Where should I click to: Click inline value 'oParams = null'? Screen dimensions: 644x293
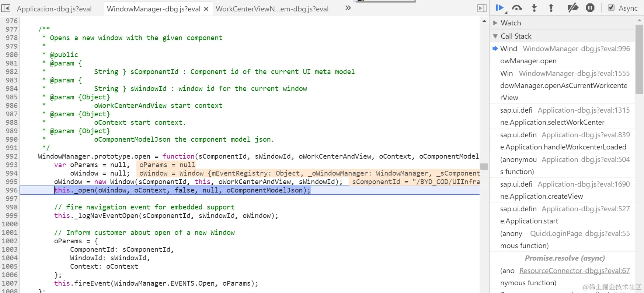(167, 165)
